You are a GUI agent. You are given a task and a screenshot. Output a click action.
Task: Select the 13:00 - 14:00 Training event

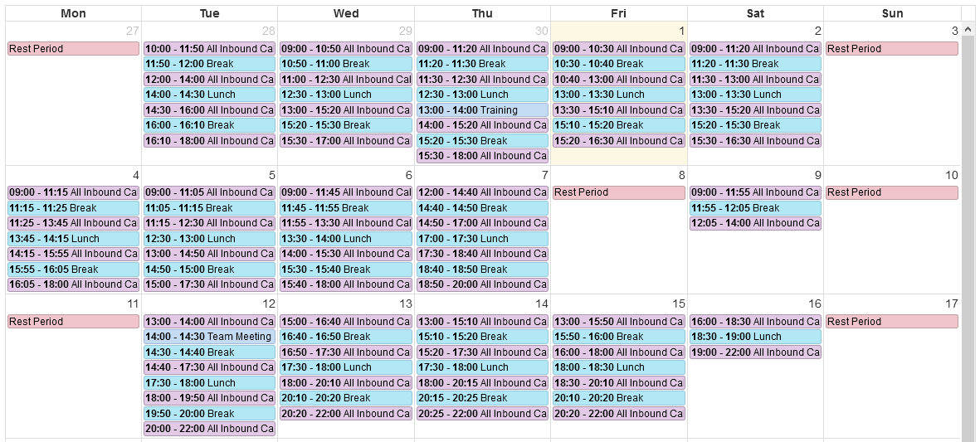(482, 109)
